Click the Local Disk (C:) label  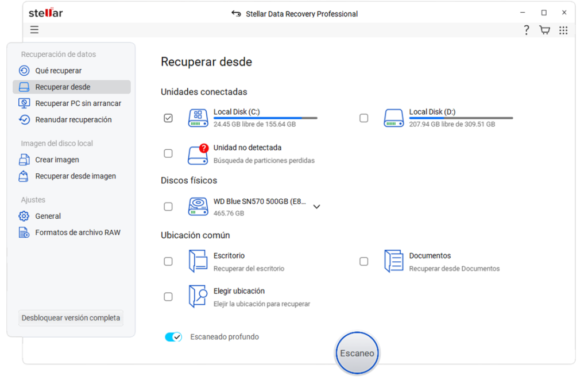(x=237, y=112)
